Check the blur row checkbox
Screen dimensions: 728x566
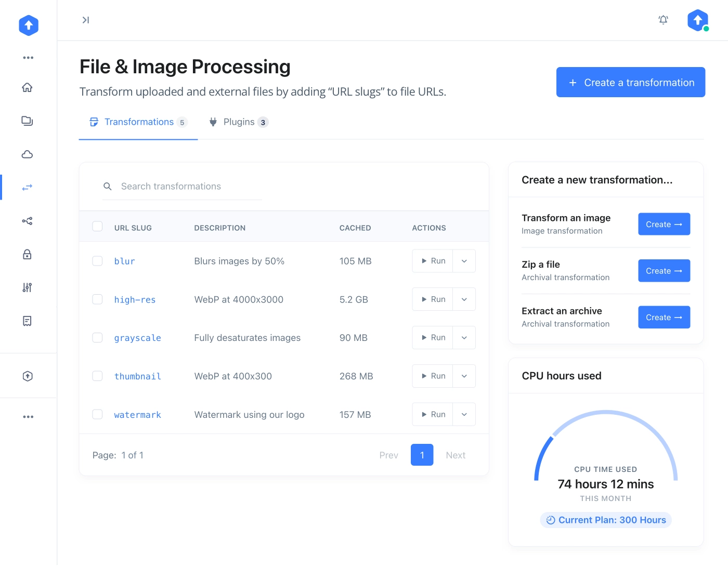pos(97,261)
